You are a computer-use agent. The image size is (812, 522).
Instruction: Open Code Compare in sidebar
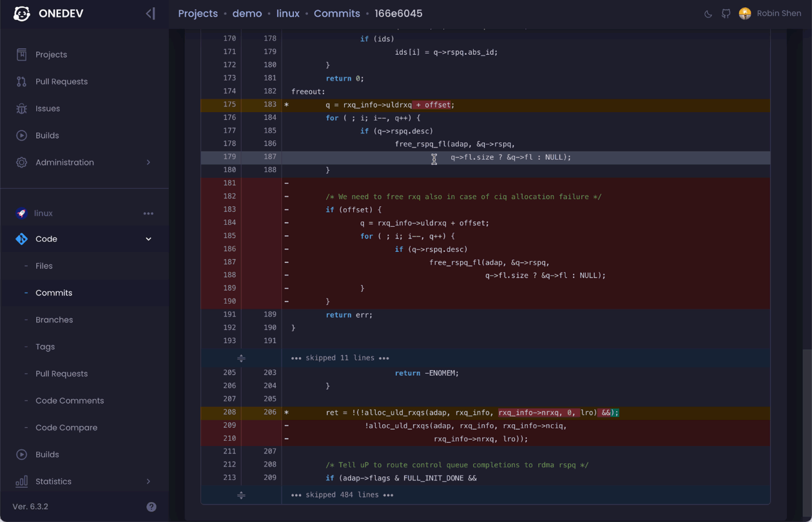pyautogui.click(x=66, y=427)
